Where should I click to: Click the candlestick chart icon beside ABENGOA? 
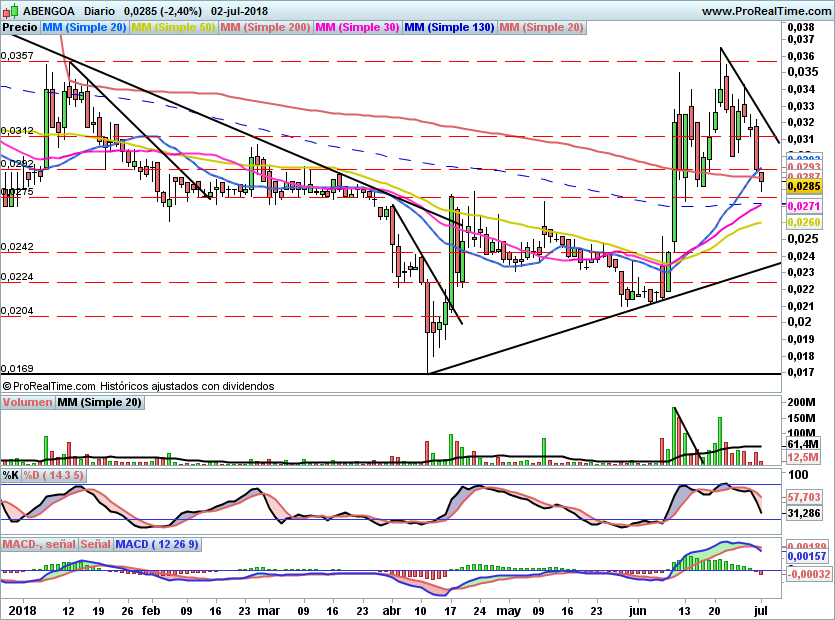click(9, 10)
